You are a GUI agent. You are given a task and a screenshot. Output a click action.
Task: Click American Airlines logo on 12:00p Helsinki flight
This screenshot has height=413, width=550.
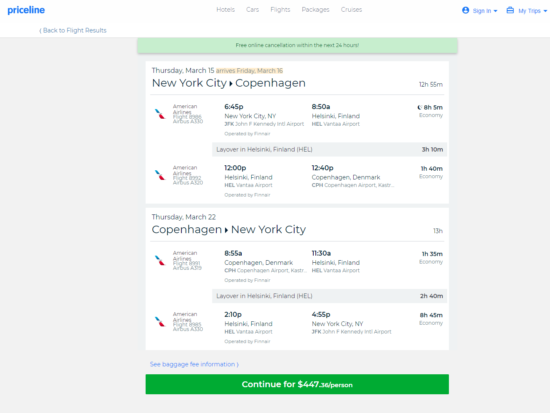(x=160, y=175)
